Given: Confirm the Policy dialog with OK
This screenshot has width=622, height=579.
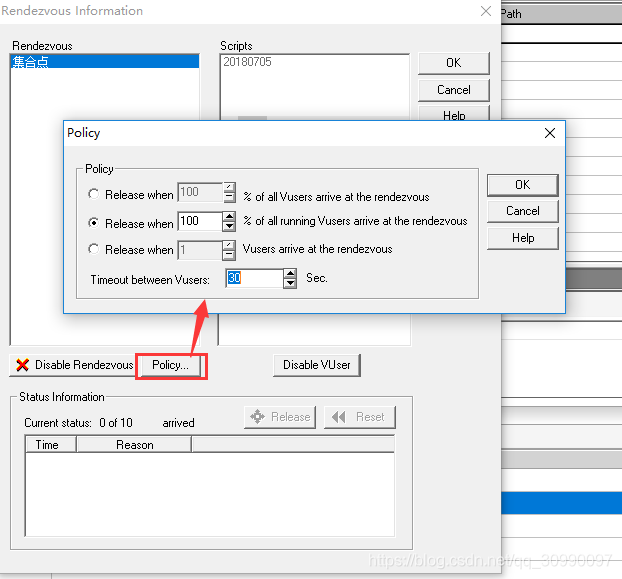Looking at the screenshot, I should tap(522, 185).
